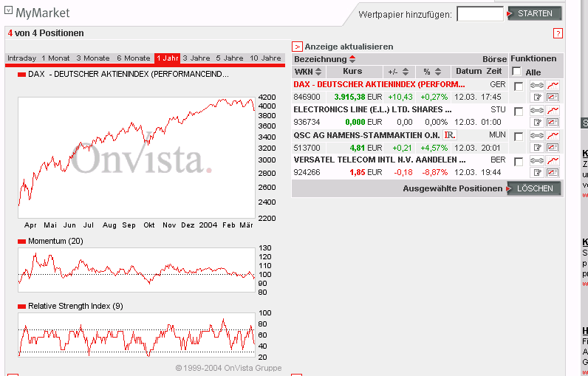Click DAX change +0,27%
Viewport: 588px width, 376px height.
(x=434, y=97)
